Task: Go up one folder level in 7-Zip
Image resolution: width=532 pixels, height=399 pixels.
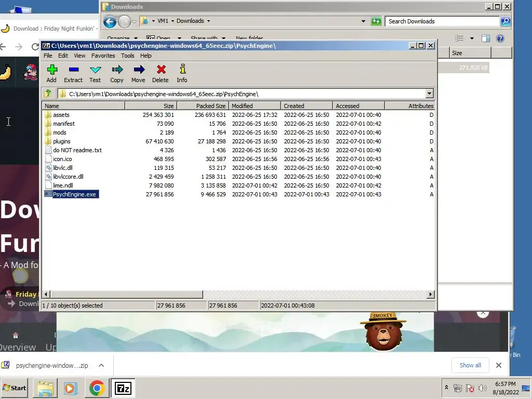Action: [x=48, y=94]
